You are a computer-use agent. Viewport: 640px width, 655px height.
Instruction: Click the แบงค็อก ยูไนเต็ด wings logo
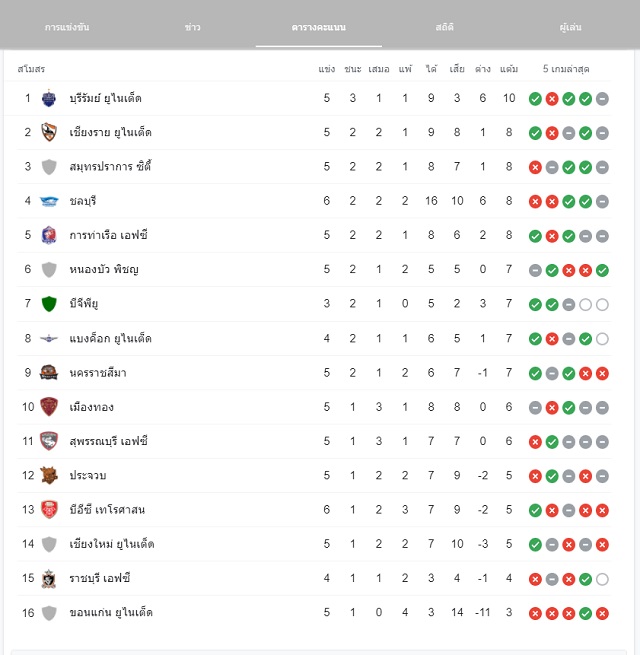pos(49,338)
